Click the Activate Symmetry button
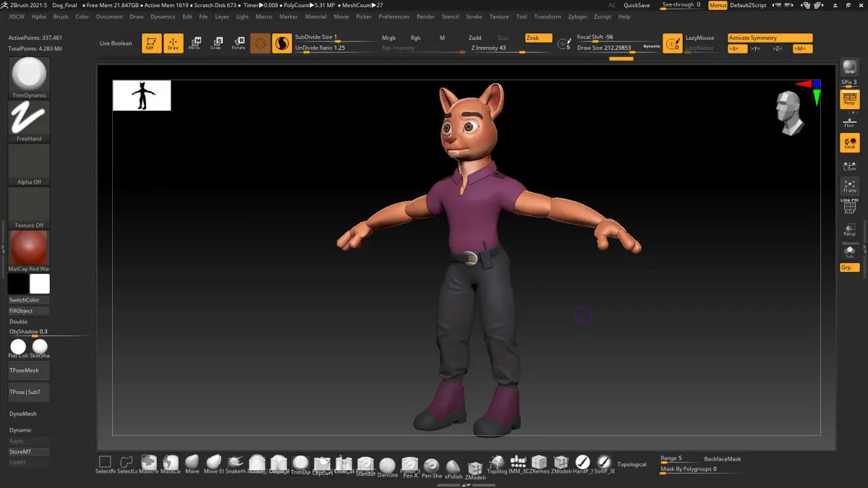This screenshot has height=488, width=868. coord(770,38)
